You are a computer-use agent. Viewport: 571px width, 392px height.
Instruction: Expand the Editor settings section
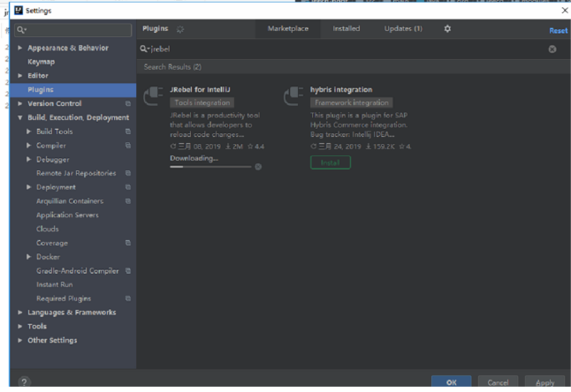click(x=20, y=76)
